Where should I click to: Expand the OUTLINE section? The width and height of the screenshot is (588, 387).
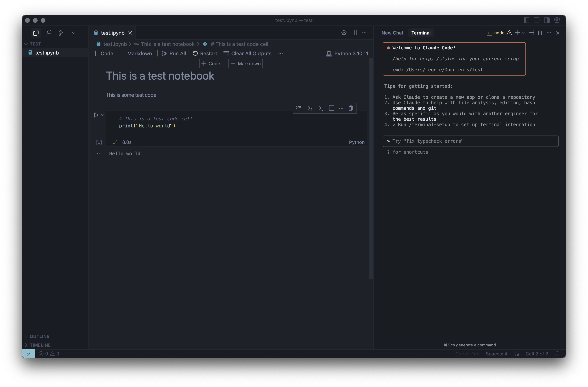40,336
